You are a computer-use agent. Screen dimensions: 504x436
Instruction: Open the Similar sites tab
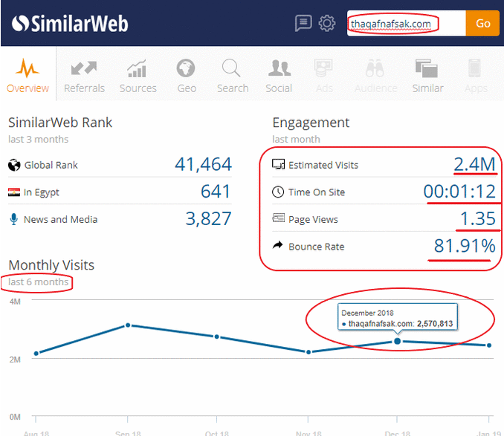coord(427,76)
